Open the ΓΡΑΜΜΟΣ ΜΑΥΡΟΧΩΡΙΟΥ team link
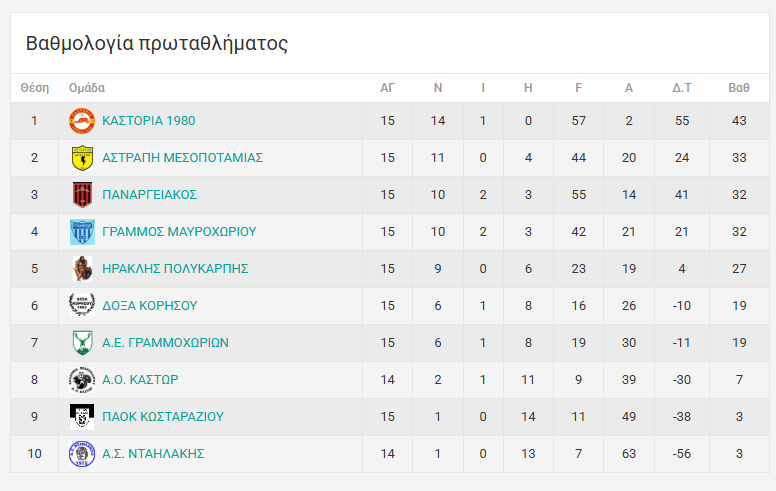The height and width of the screenshot is (491, 776). tap(179, 232)
